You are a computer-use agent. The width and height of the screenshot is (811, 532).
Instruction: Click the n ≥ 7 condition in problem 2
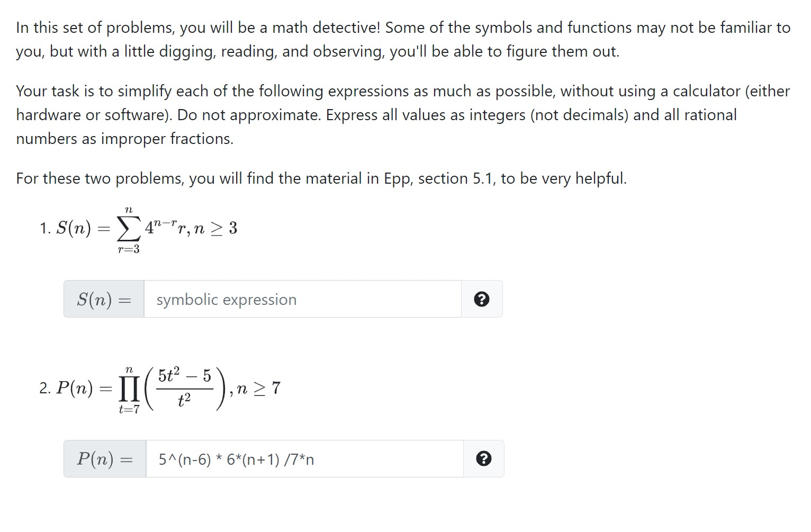click(260, 389)
